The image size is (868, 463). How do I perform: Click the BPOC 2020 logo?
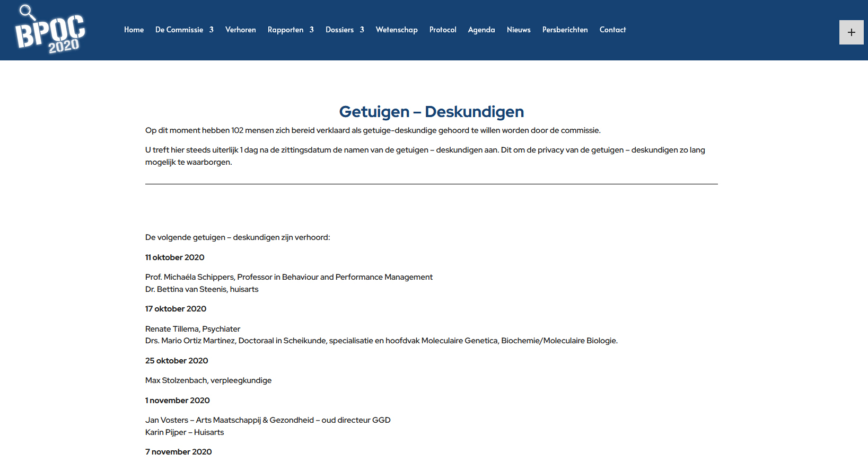[50, 30]
